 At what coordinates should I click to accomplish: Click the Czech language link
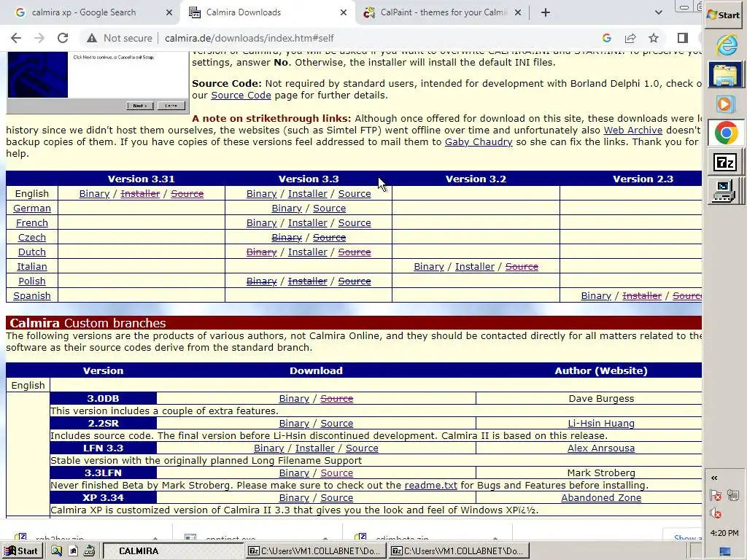(32, 237)
